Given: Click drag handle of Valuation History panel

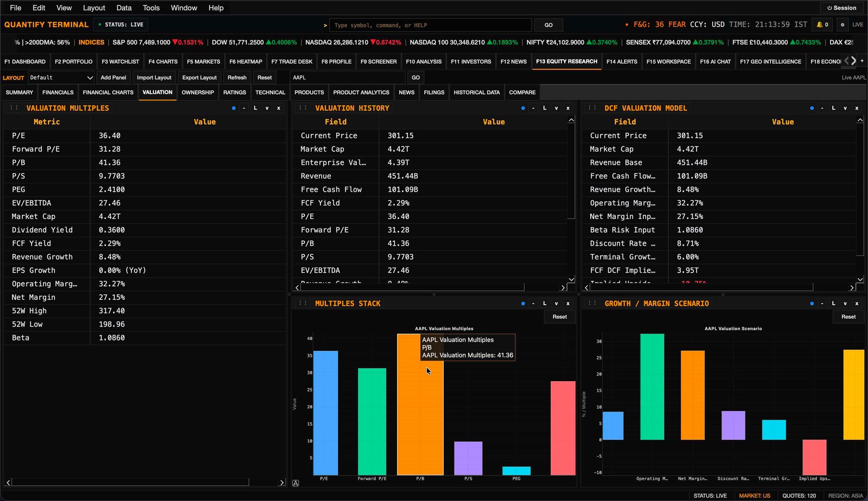Looking at the screenshot, I should pyautogui.click(x=303, y=108).
